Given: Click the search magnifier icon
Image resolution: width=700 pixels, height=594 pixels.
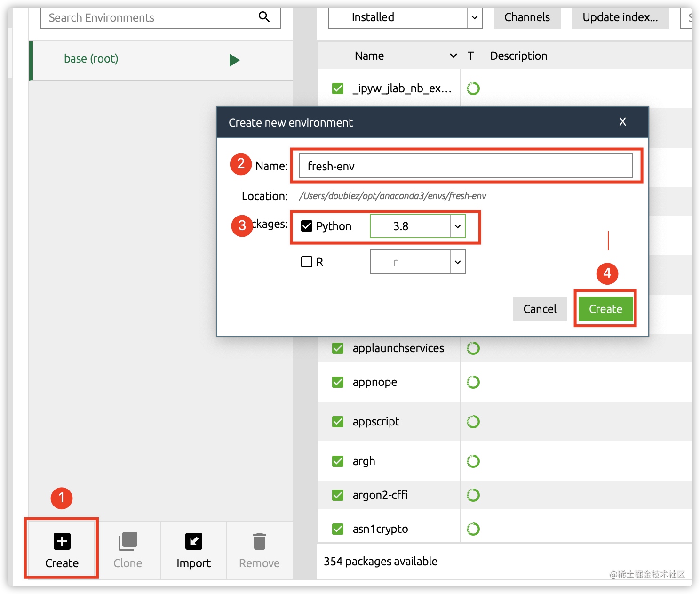Looking at the screenshot, I should click(264, 17).
